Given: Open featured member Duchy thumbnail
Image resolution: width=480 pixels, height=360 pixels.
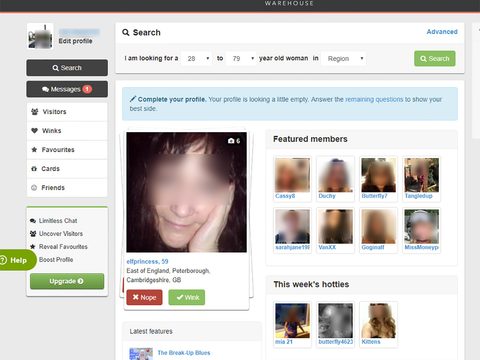Looking at the screenshot, I should [335, 175].
